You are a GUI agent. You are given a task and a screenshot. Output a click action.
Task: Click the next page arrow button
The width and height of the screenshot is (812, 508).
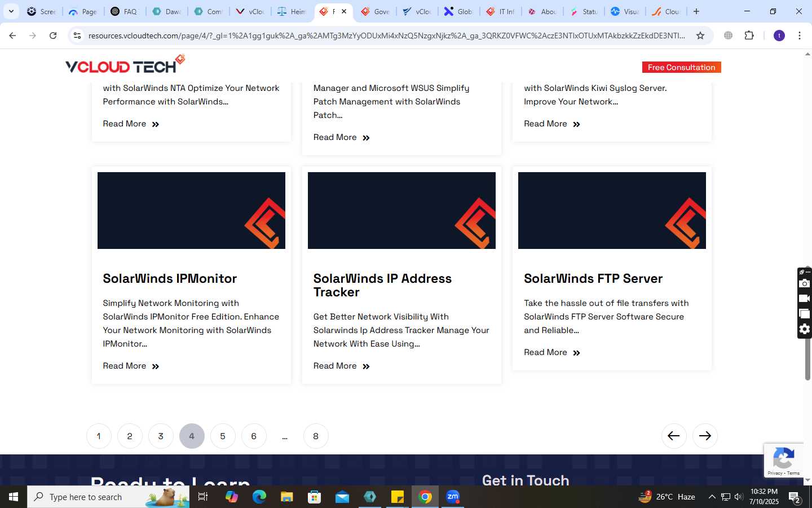(705, 436)
